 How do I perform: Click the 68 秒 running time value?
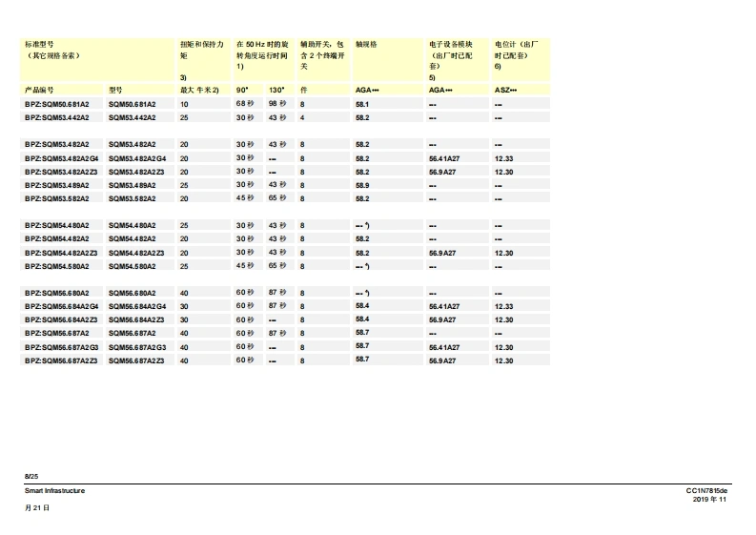(245, 103)
